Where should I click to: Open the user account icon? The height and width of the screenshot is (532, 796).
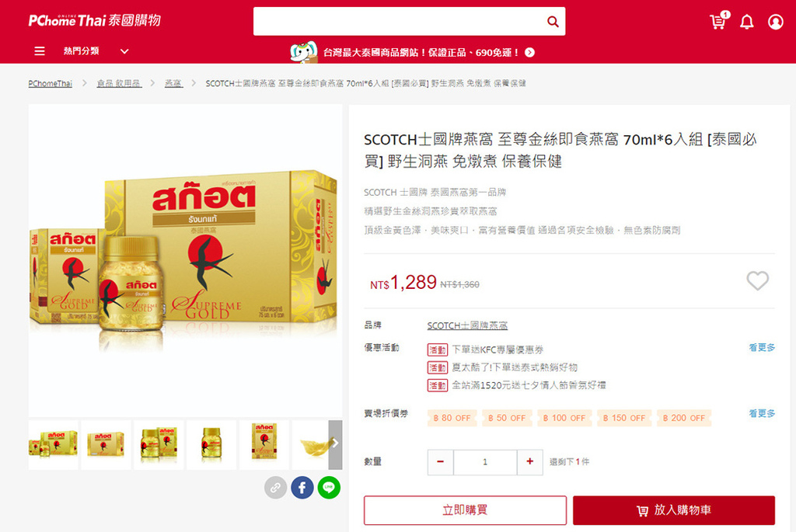(775, 22)
